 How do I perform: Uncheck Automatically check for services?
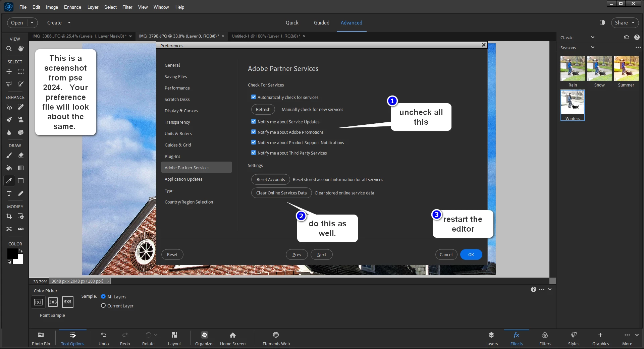click(254, 97)
